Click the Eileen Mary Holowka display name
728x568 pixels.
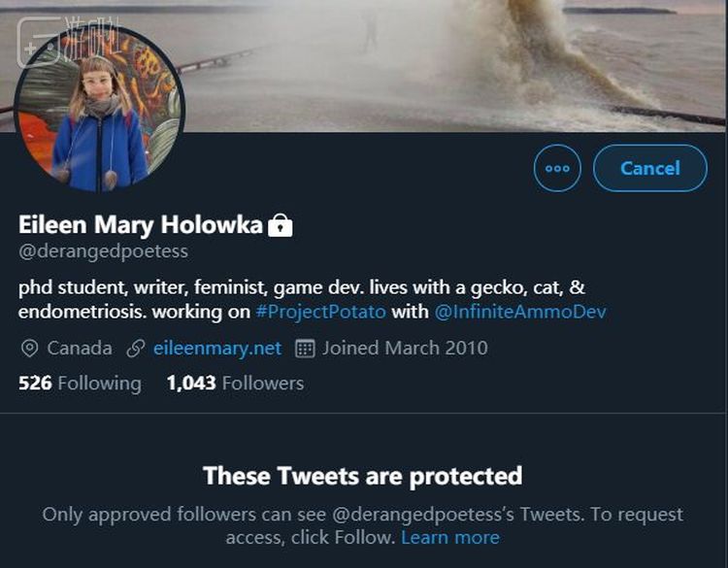(141, 225)
